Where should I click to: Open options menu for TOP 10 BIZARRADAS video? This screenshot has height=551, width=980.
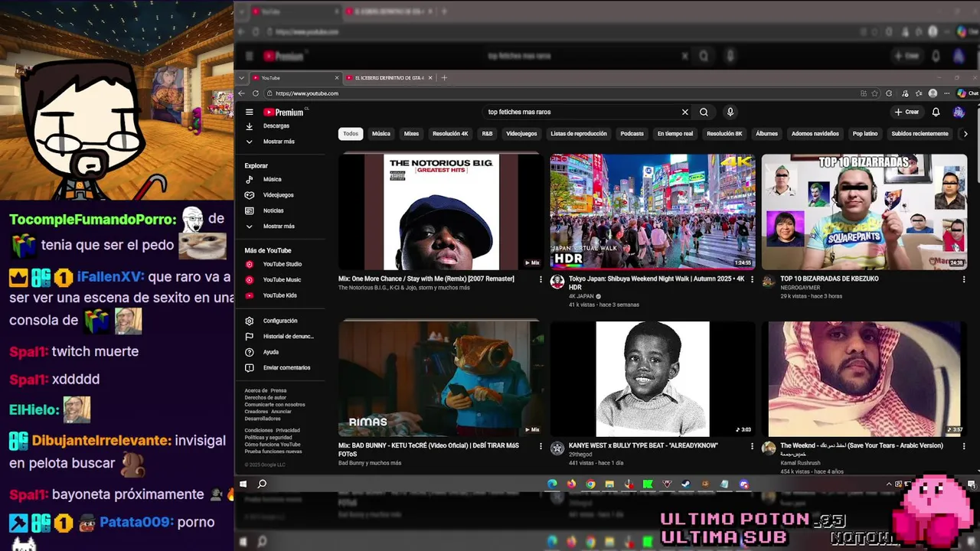(963, 279)
